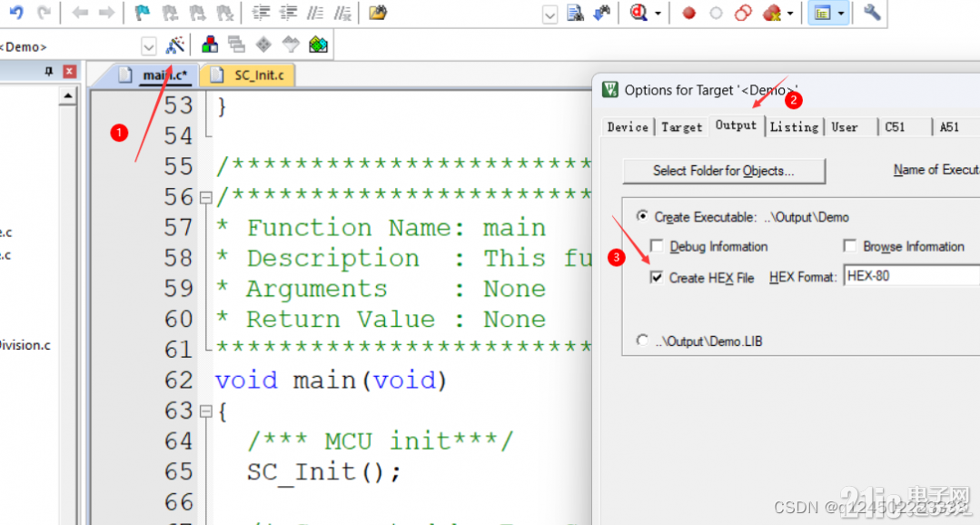Open the Demo target selection dropdown

148,46
